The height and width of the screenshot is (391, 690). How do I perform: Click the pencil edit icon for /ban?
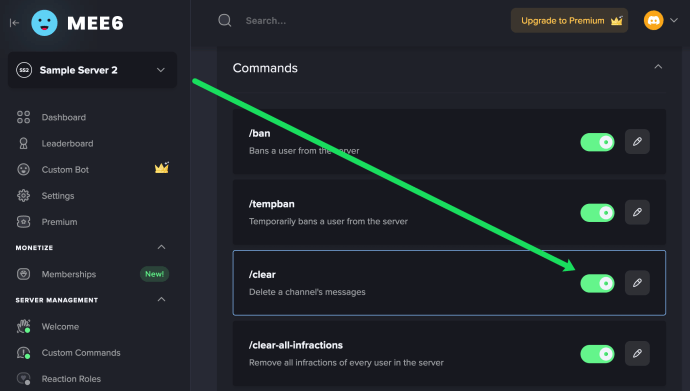tap(637, 142)
